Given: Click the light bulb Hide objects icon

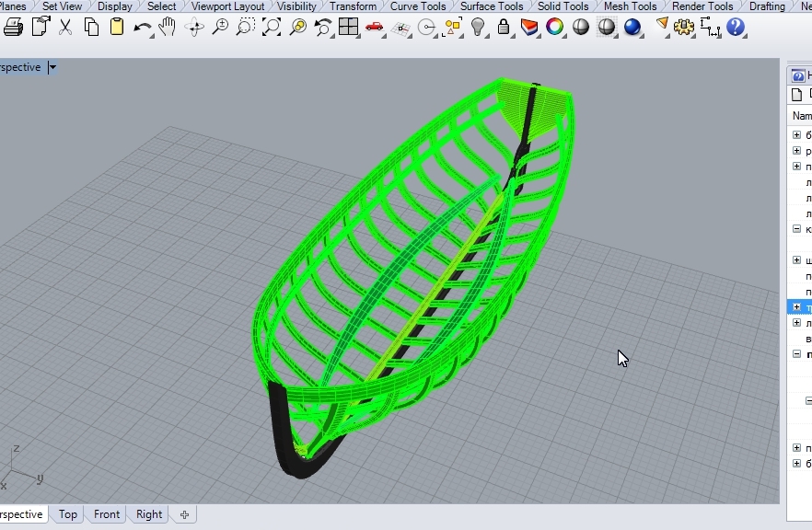Looking at the screenshot, I should tap(478, 27).
